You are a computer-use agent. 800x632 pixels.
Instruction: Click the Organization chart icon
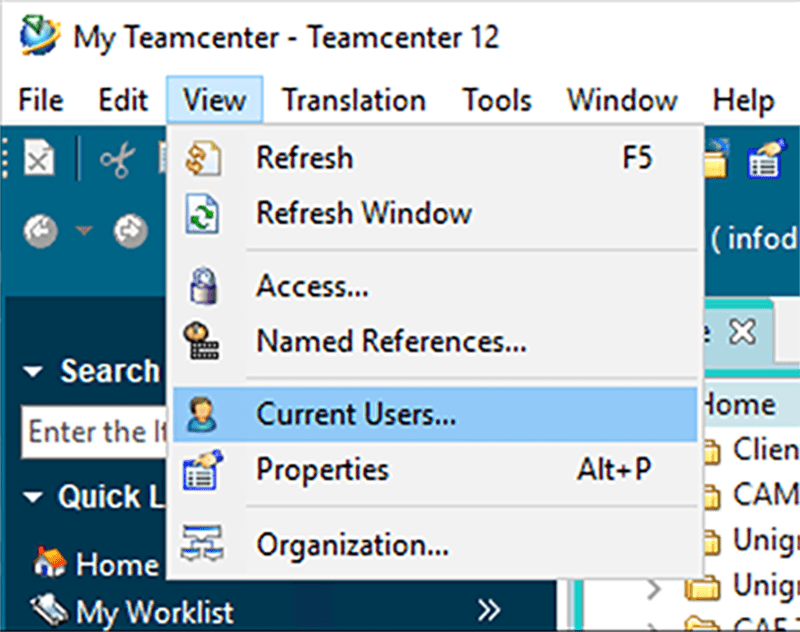click(202, 543)
